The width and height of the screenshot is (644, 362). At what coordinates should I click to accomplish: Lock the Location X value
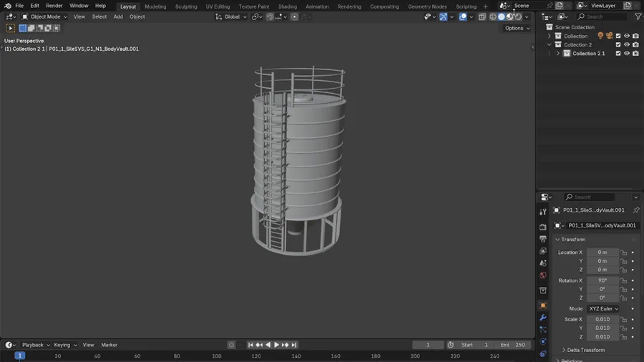pyautogui.click(x=623, y=253)
